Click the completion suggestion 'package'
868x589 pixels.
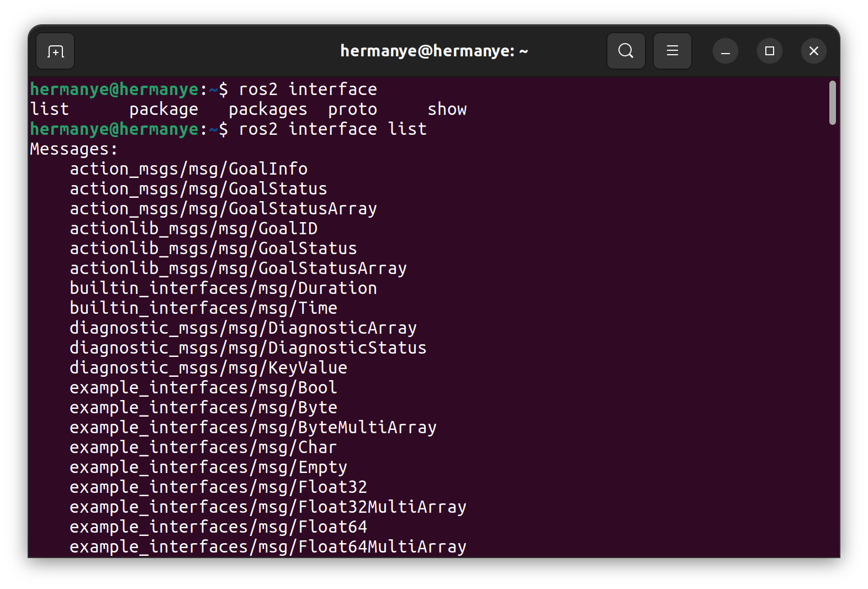pos(164,109)
